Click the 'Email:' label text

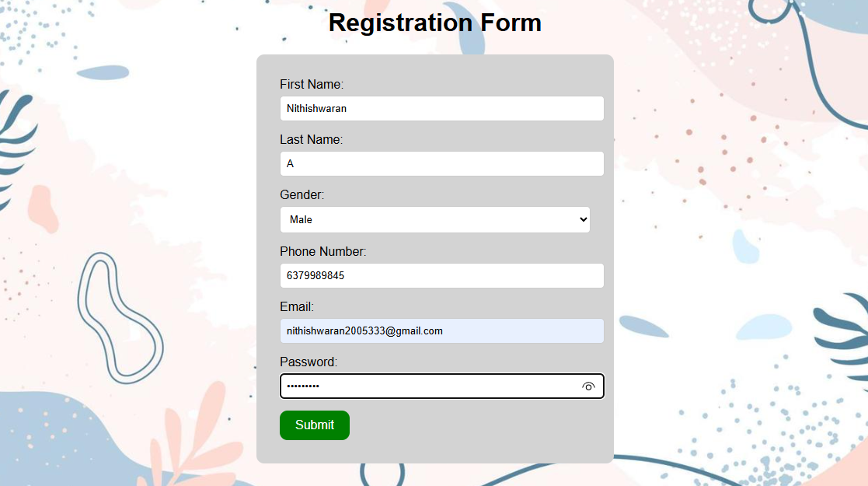click(297, 307)
